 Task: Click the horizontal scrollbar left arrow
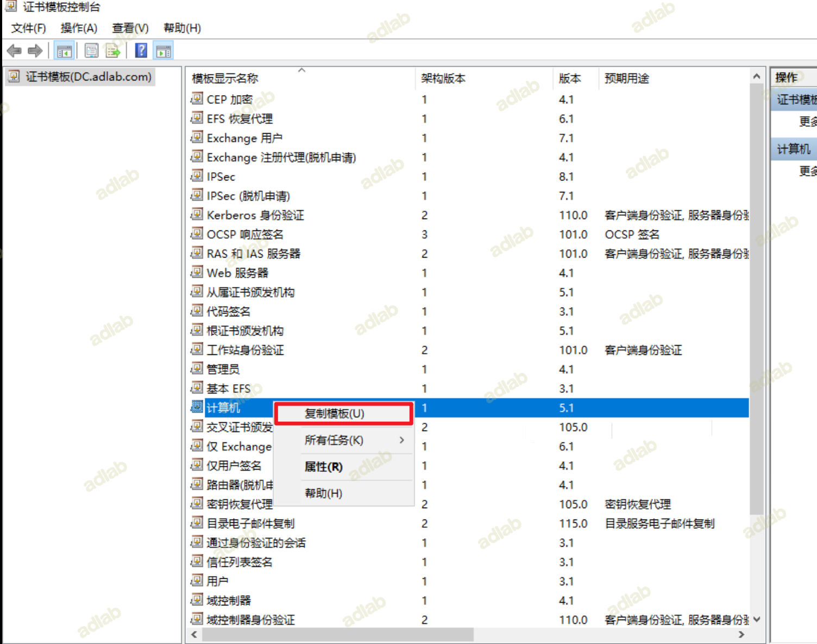pyautogui.click(x=194, y=634)
